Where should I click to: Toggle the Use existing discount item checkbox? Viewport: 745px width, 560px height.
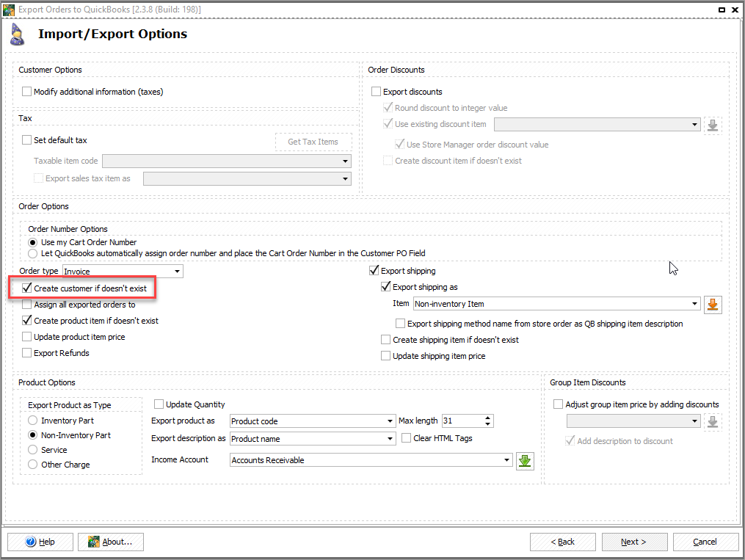[x=388, y=123]
